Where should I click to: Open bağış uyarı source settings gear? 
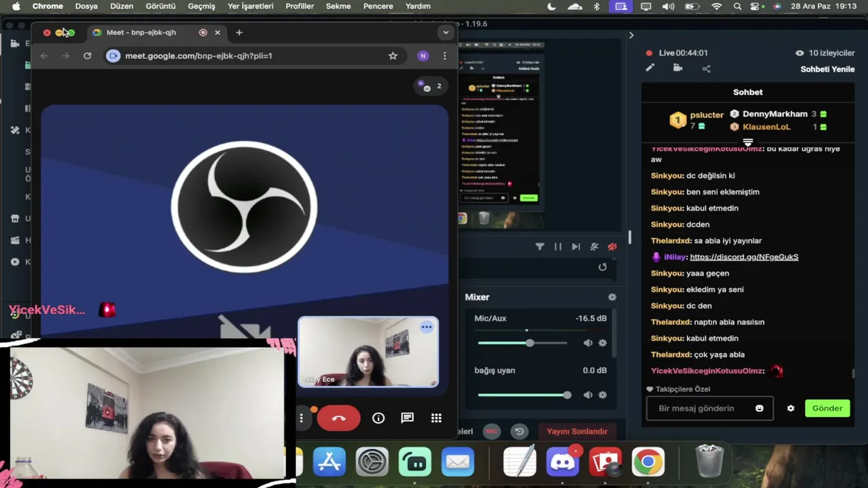[602, 395]
